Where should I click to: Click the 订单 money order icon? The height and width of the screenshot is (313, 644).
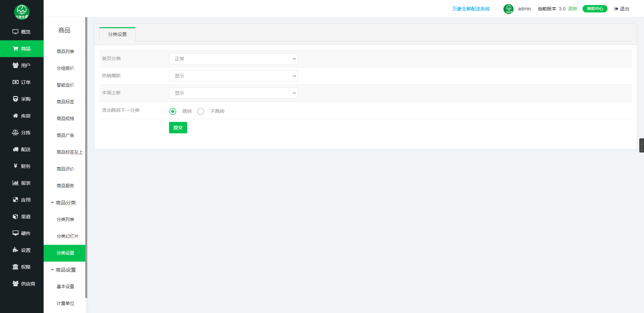[15, 82]
